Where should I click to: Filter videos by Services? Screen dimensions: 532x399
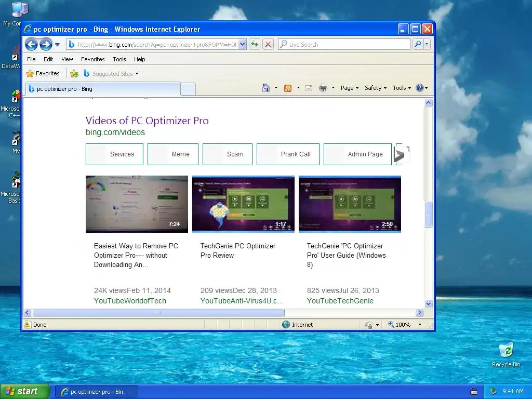click(114, 154)
